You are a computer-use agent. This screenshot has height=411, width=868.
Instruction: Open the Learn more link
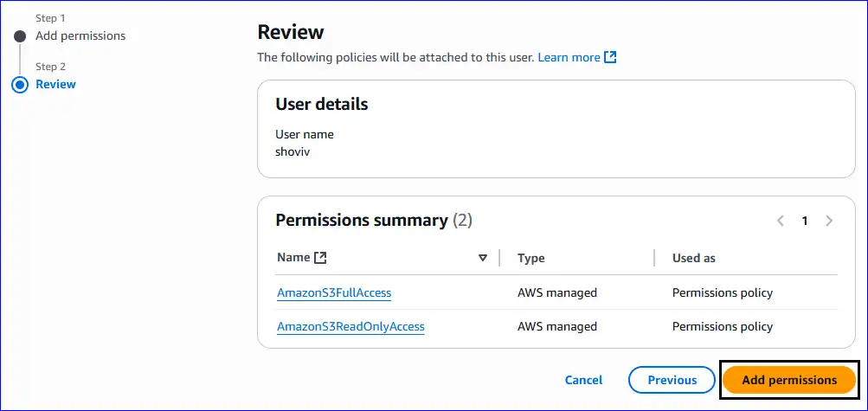(x=569, y=57)
